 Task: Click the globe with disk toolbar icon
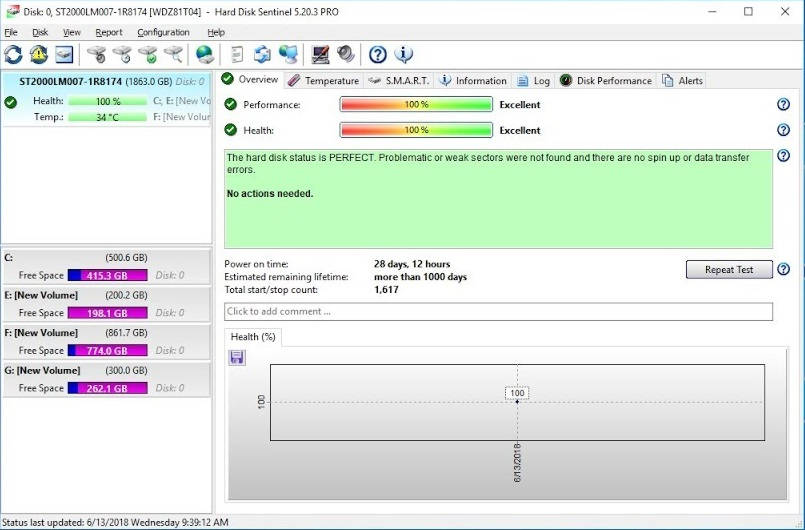pyautogui.click(x=204, y=54)
